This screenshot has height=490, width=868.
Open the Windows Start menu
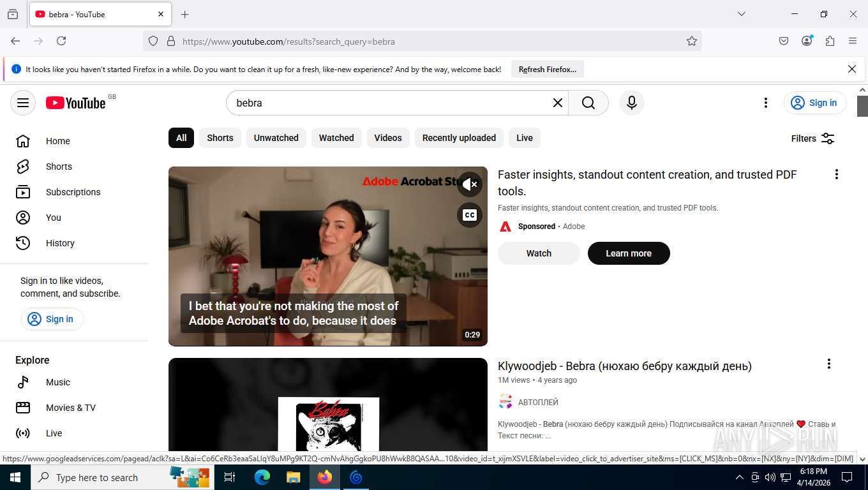coord(15,477)
